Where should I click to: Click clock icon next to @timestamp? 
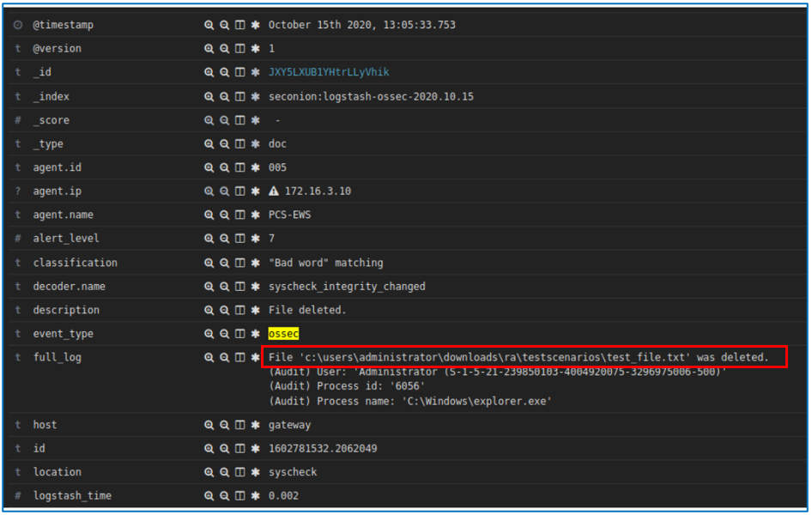(x=18, y=25)
